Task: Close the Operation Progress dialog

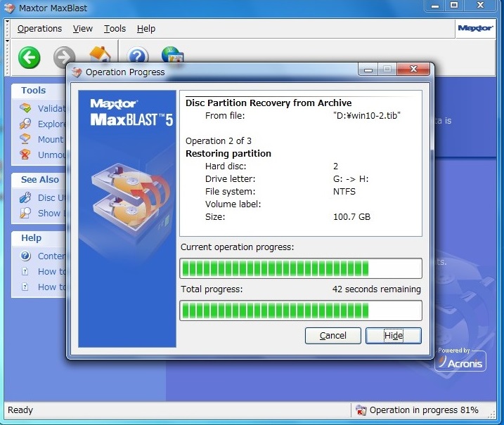Action: [413, 69]
